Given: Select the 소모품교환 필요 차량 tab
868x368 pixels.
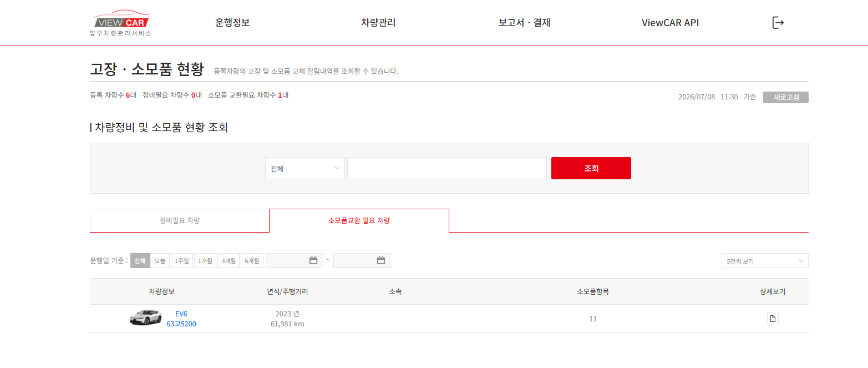Looking at the screenshot, I should click(x=359, y=220).
